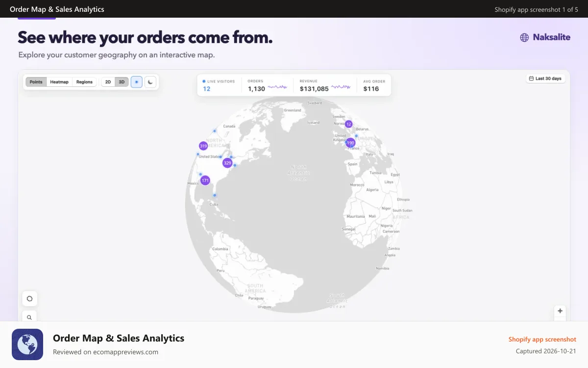Switch to the 2D map view
Viewport: 588px width, 368px height.
pos(108,82)
